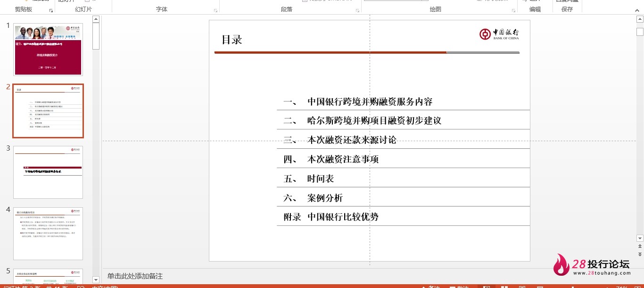Click thumbnail panel scroll down arrow
644x288 pixels.
[96, 280]
